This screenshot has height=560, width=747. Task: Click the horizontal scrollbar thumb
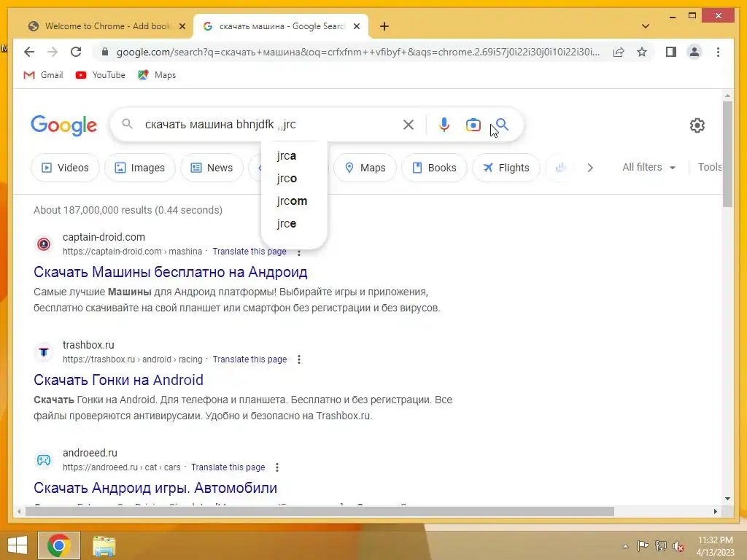point(320,511)
